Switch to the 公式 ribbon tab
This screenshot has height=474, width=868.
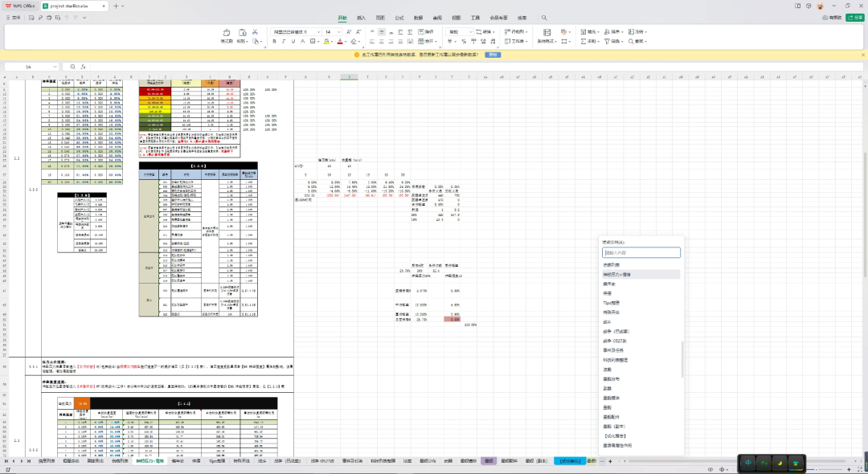[399, 18]
